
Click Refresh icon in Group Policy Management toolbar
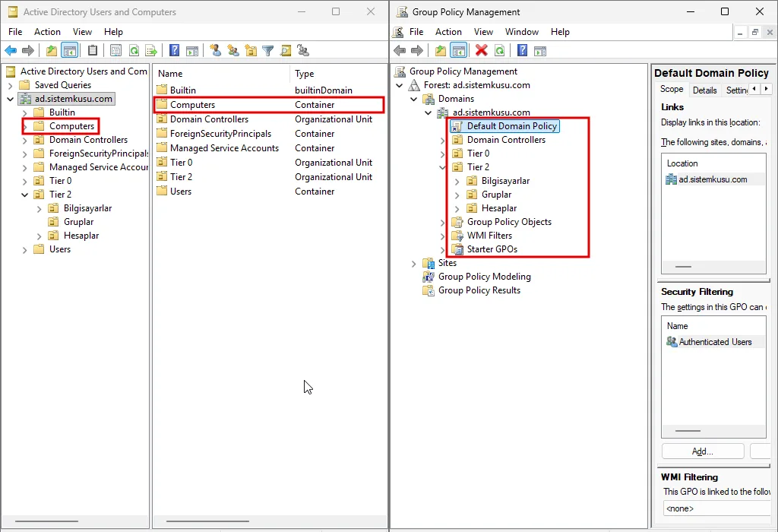pyautogui.click(x=500, y=50)
